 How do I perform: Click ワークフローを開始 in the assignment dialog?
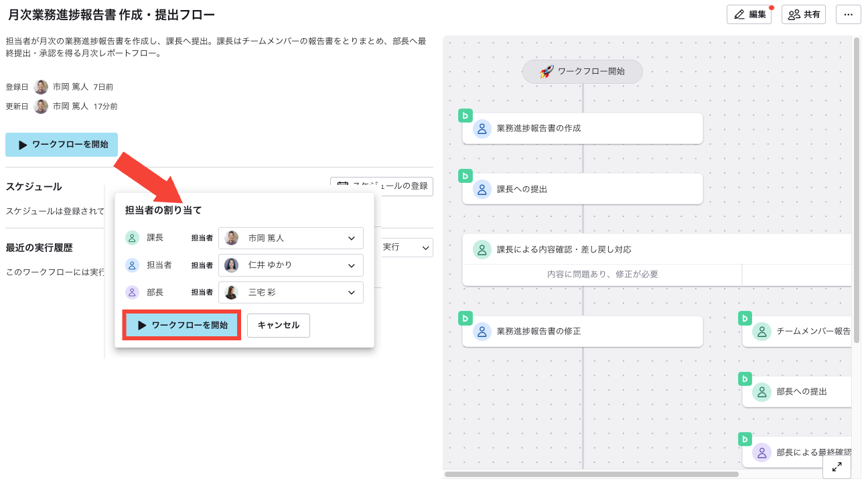coord(182,326)
